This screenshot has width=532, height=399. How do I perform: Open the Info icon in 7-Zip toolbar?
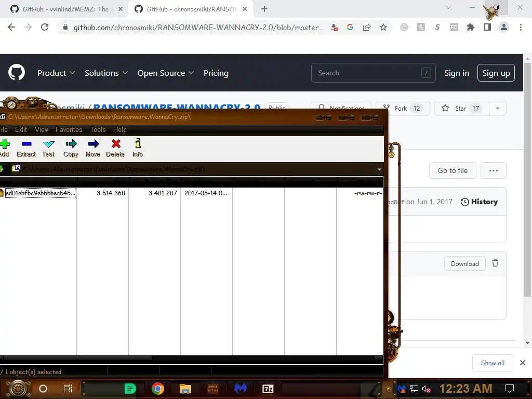[x=138, y=149]
